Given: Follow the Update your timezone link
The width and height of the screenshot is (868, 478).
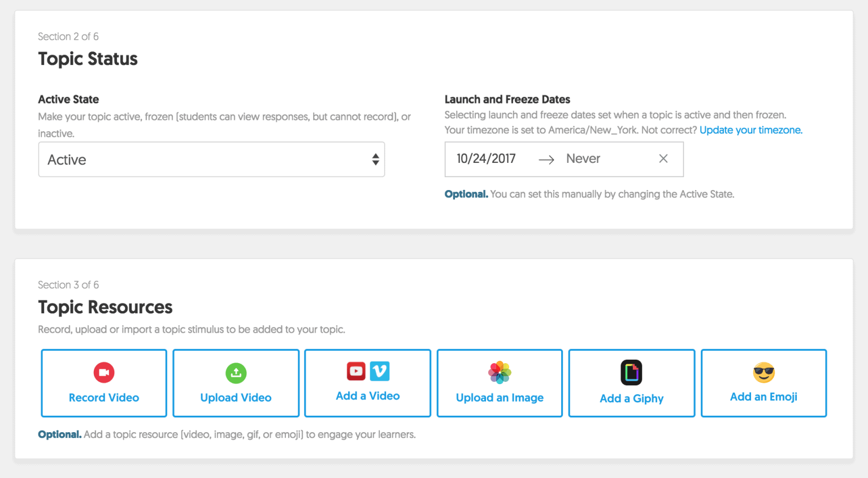Looking at the screenshot, I should point(750,130).
